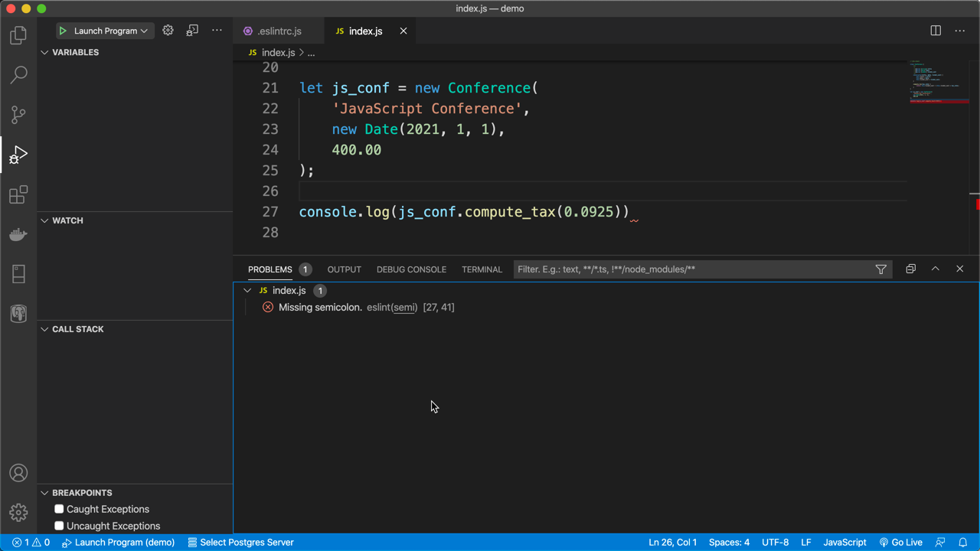Open the Accounts menu icon
Screen dimensions: 980x551
click(x=18, y=473)
